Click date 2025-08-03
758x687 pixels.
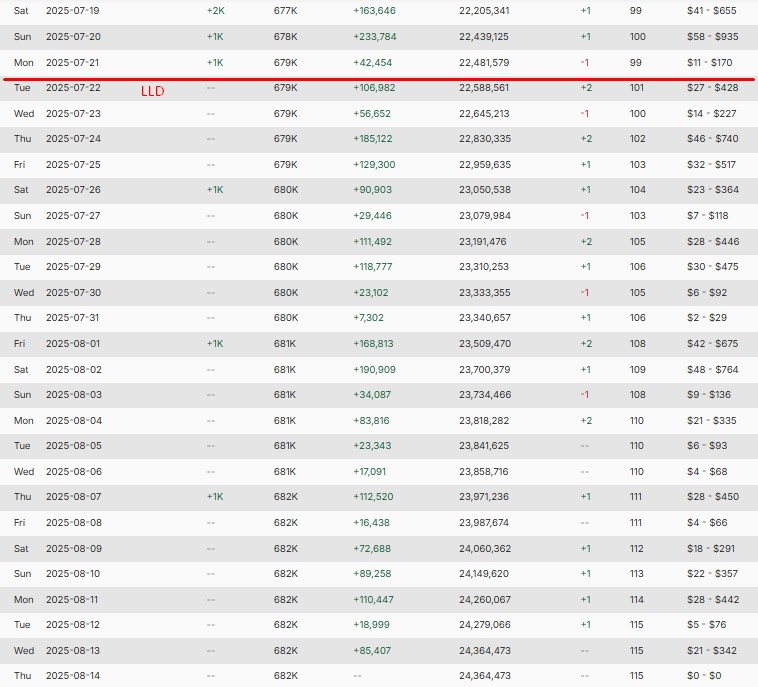tap(74, 395)
